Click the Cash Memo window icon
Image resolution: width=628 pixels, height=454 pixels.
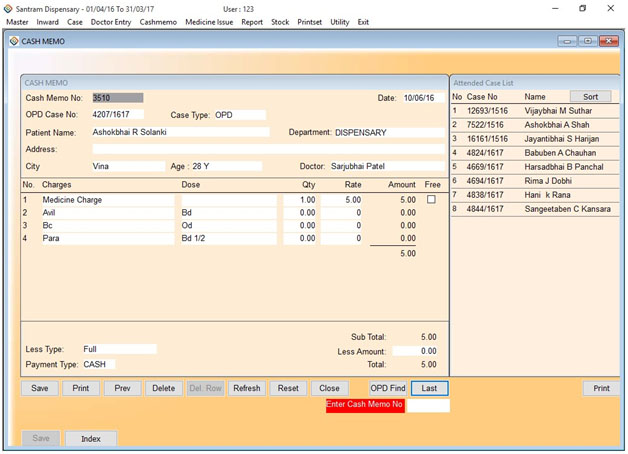point(13,42)
